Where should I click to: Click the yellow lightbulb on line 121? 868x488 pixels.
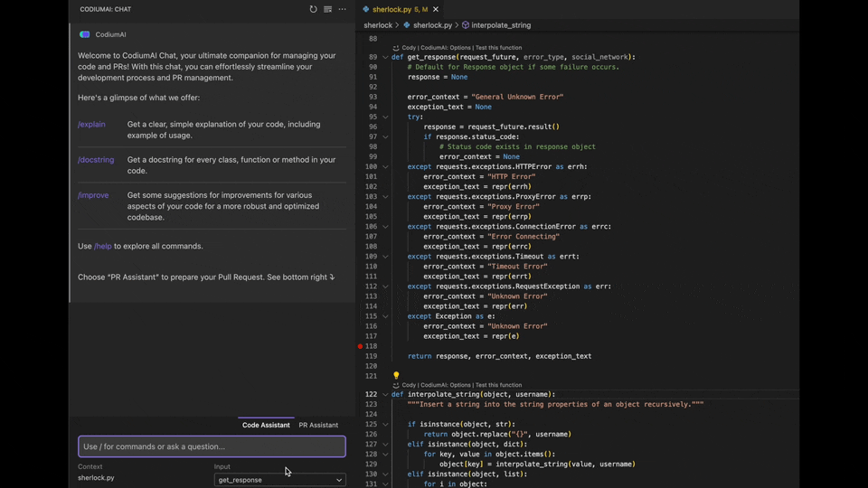[396, 376]
